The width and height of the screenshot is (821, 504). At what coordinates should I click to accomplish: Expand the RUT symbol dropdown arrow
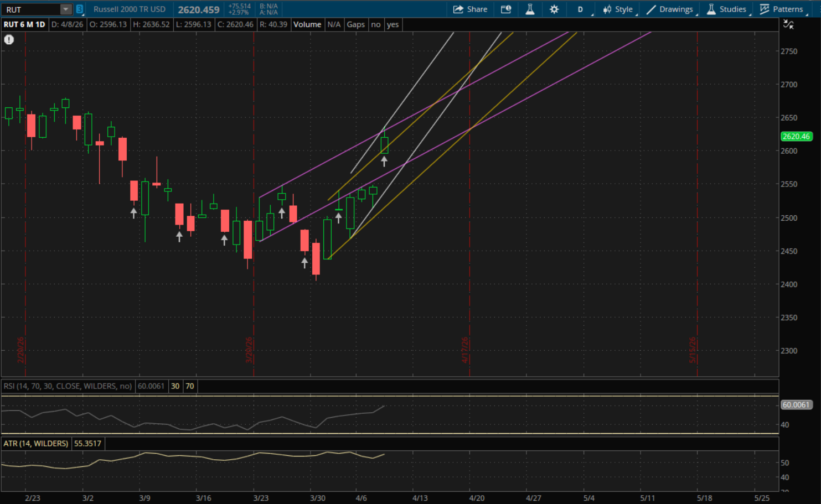[65, 9]
